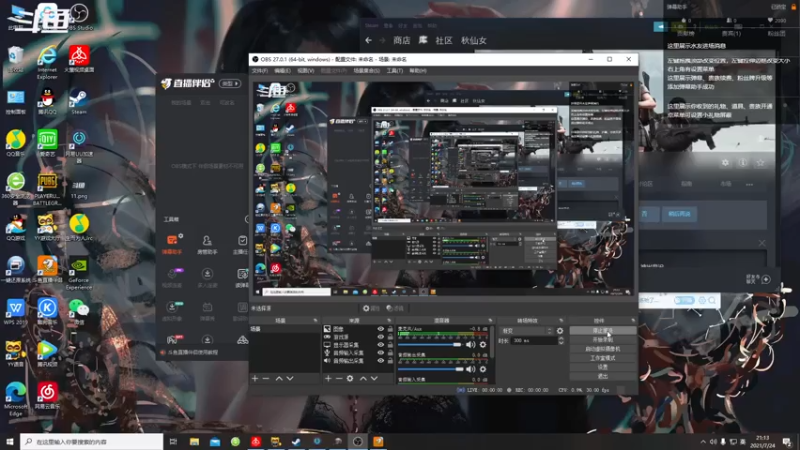Viewport: 800px width, 450px height.
Task: Open the OBS 编辑(E) menu
Action: 282,71
